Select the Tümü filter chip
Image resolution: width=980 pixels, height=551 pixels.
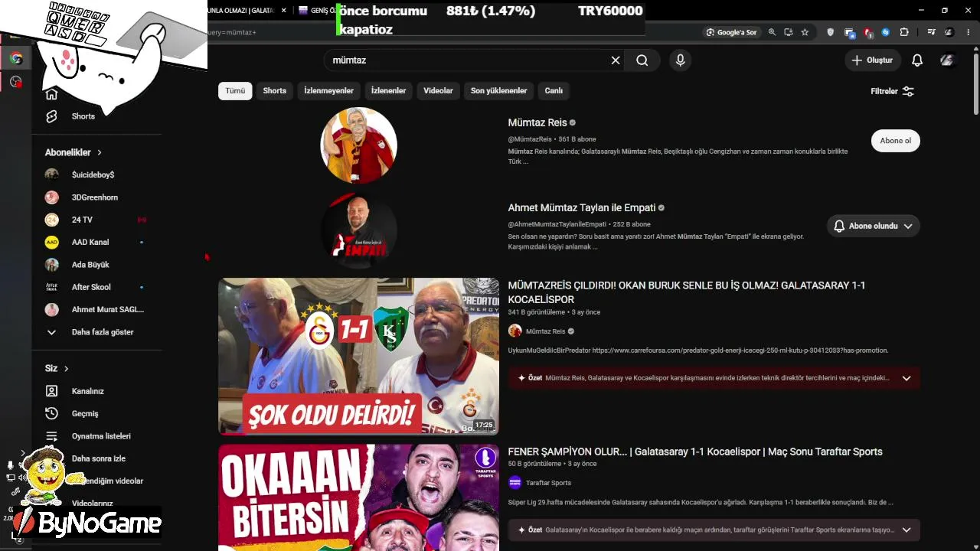coord(235,90)
